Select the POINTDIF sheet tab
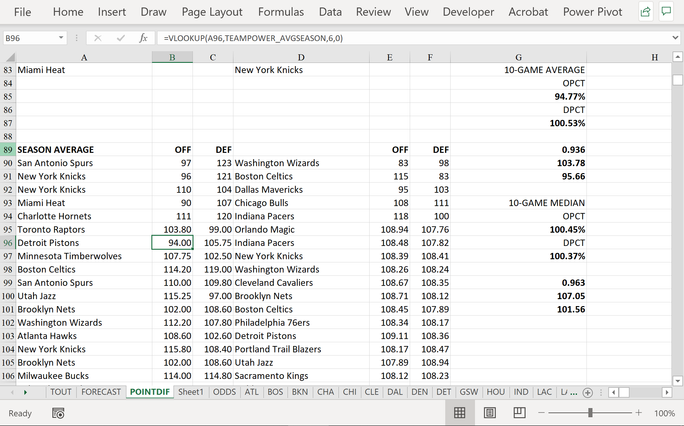The image size is (684, 426). coord(150,392)
